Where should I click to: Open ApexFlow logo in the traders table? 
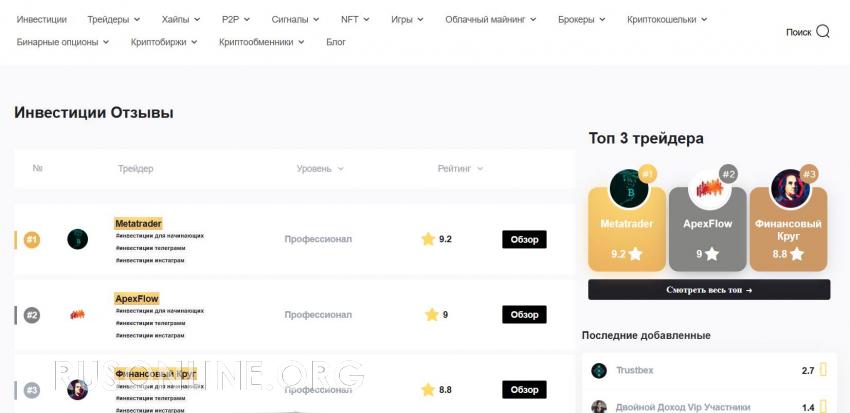point(78,314)
